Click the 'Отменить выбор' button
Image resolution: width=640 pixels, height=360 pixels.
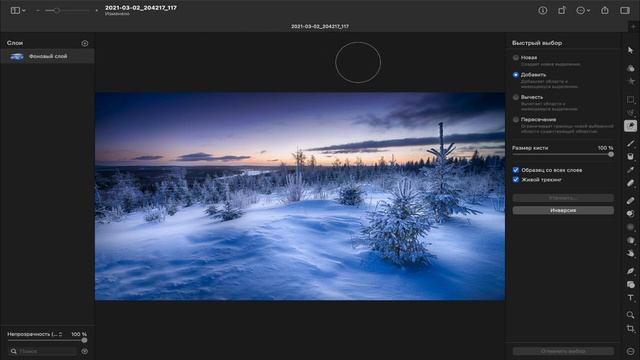[563, 351]
